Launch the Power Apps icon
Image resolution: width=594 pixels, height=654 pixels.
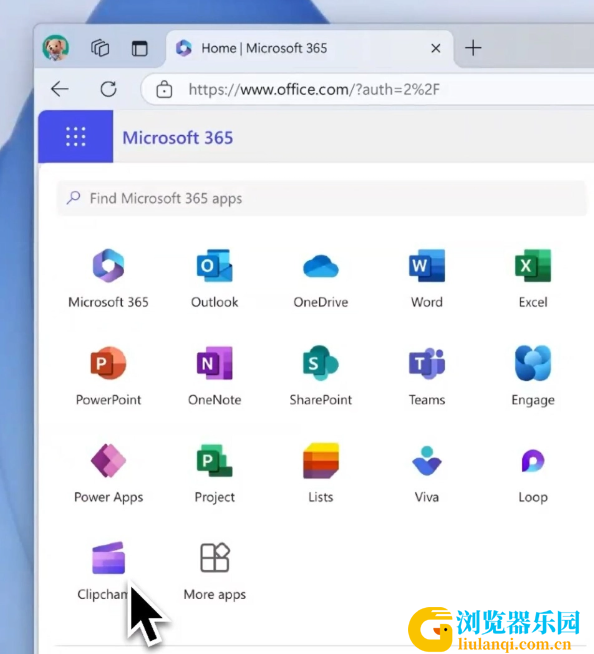coord(108,460)
